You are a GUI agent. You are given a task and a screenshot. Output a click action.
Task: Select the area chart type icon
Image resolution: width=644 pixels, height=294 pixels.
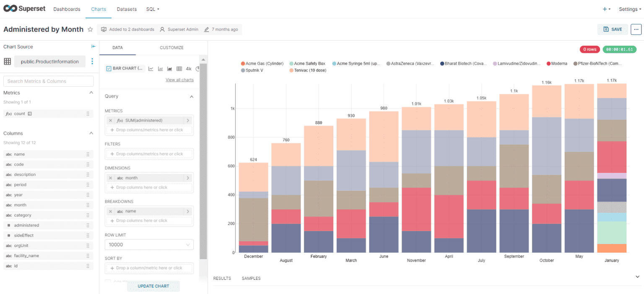coord(169,68)
